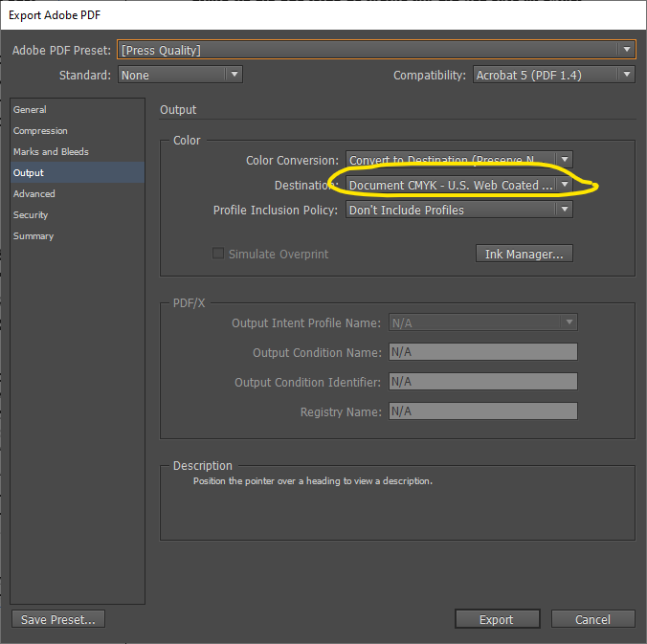This screenshot has width=647, height=644.
Task: View the Summary section
Action: pyautogui.click(x=33, y=236)
